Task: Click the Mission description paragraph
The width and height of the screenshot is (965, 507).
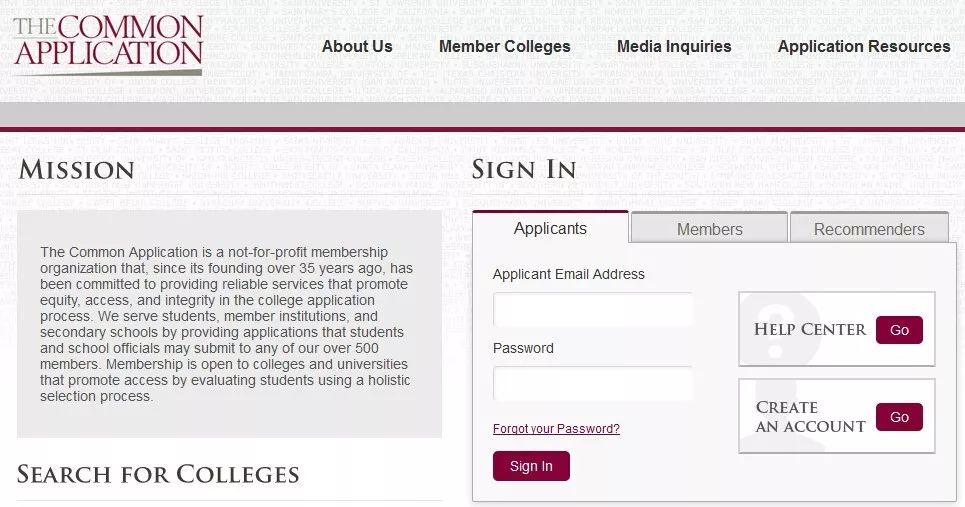Action: click(x=226, y=324)
